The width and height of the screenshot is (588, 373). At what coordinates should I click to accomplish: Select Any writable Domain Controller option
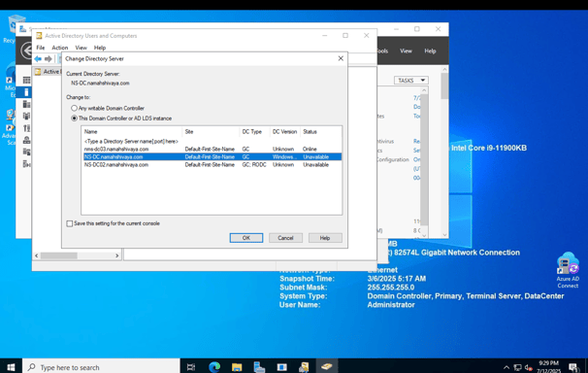click(x=75, y=108)
